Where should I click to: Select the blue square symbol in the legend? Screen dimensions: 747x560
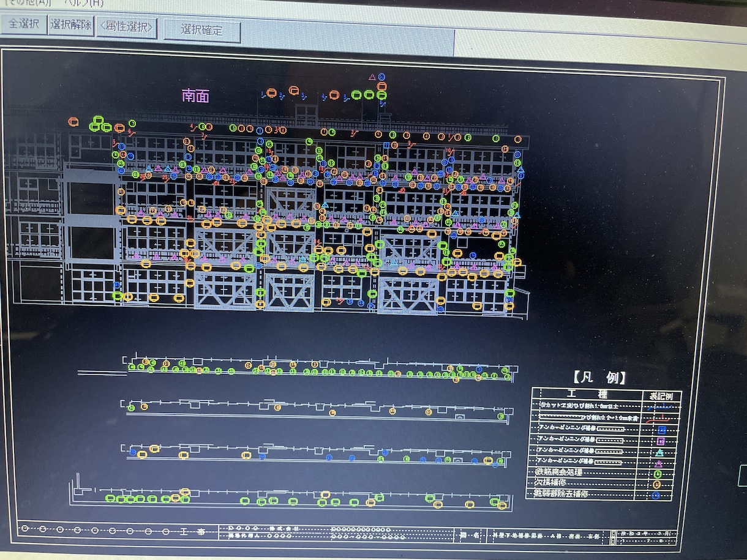coord(661,430)
